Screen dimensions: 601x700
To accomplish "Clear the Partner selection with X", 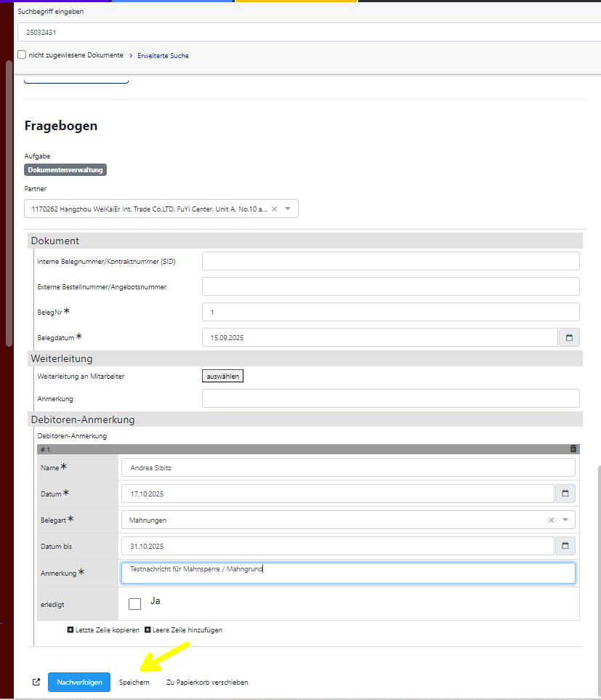I will 274,209.
